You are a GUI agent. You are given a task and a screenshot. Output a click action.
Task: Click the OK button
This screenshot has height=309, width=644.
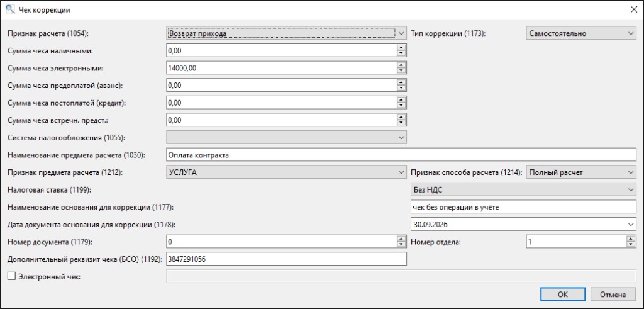(563, 294)
